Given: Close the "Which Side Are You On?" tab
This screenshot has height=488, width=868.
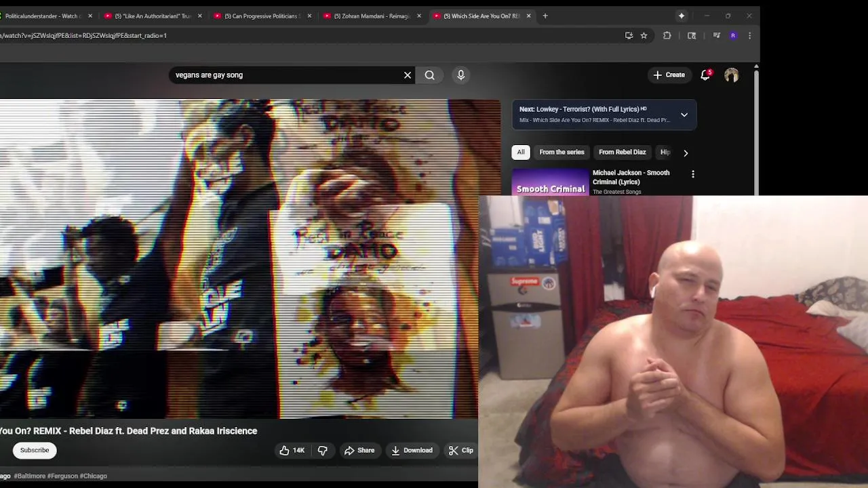Looking at the screenshot, I should pos(529,16).
